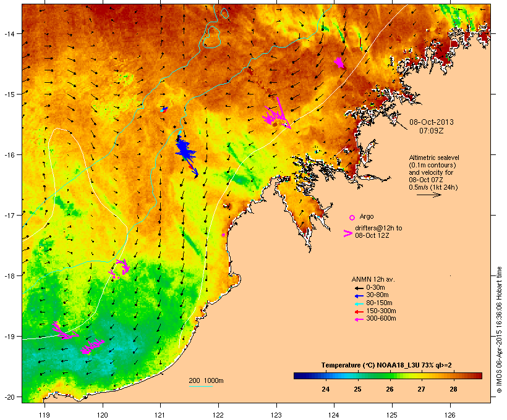Click the color bar at 26 degrees
507x420 pixels.
(390, 376)
